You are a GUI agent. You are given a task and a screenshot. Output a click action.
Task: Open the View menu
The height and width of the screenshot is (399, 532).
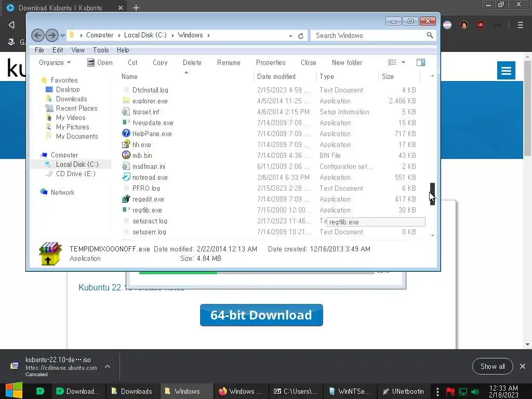(x=78, y=50)
